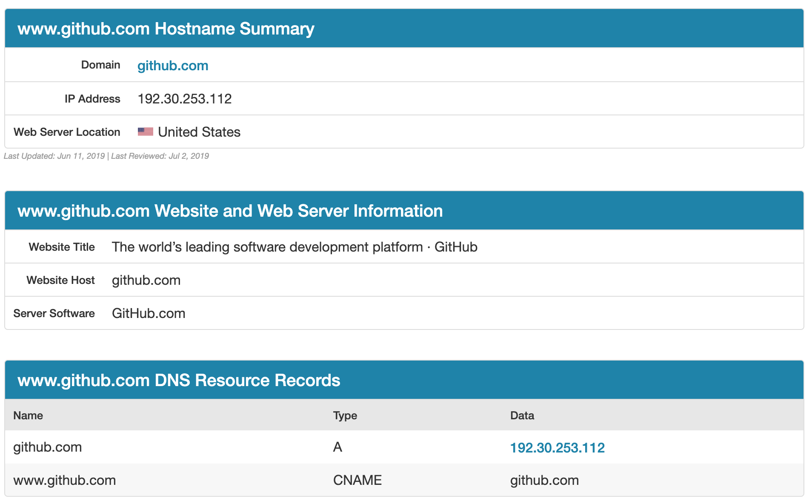Screen dimensions: 812x504
Task: Click the Type column header
Action: tap(345, 415)
